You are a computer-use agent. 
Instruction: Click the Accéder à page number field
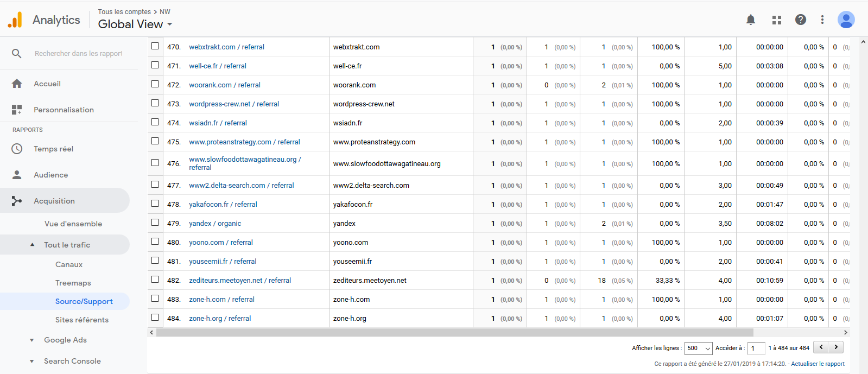[x=756, y=348]
